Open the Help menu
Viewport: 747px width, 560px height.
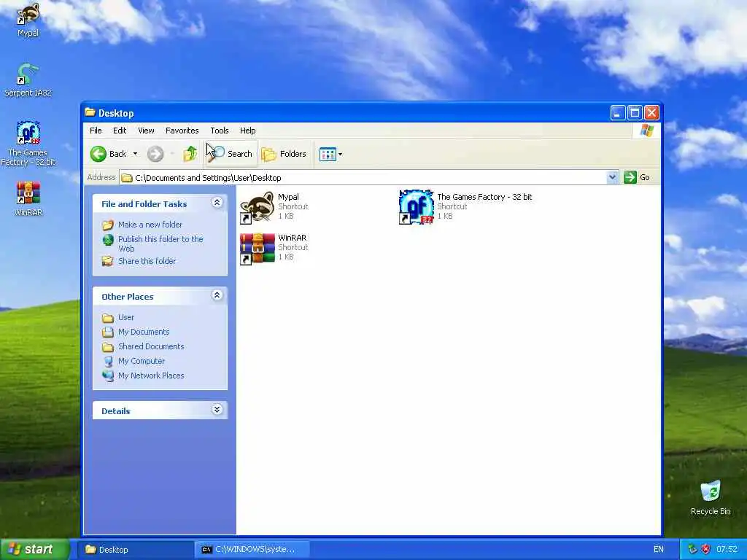click(x=248, y=131)
